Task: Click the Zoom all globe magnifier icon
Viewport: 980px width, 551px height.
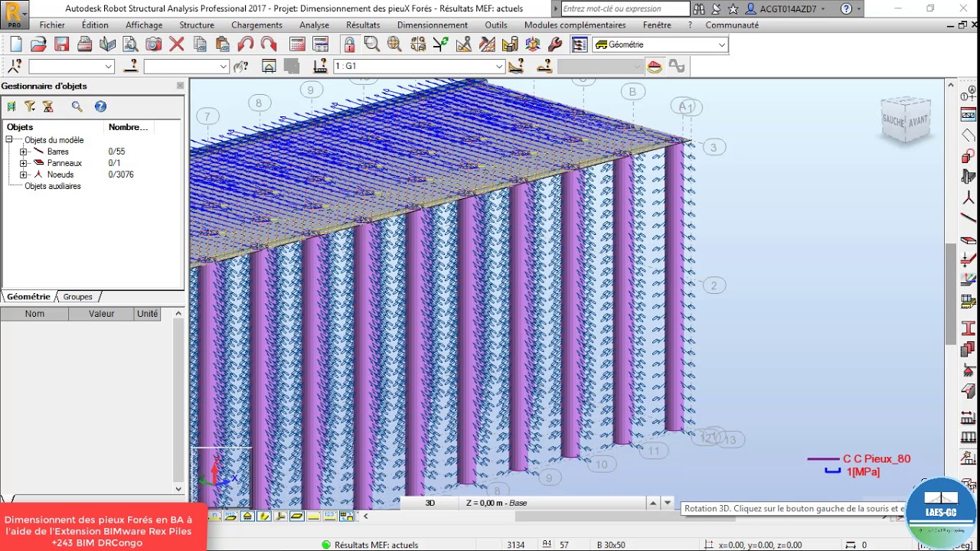Action: (395, 44)
